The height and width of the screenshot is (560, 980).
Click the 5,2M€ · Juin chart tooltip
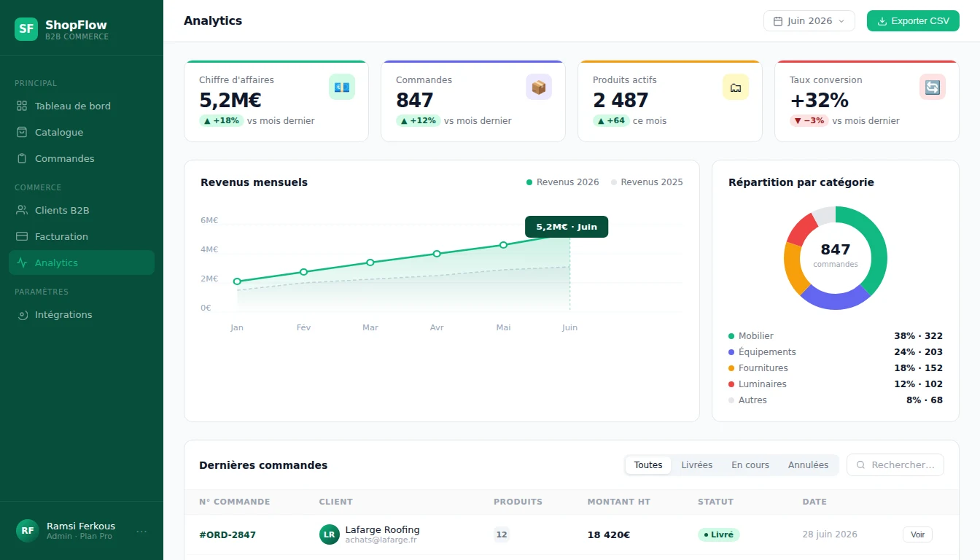567,227
